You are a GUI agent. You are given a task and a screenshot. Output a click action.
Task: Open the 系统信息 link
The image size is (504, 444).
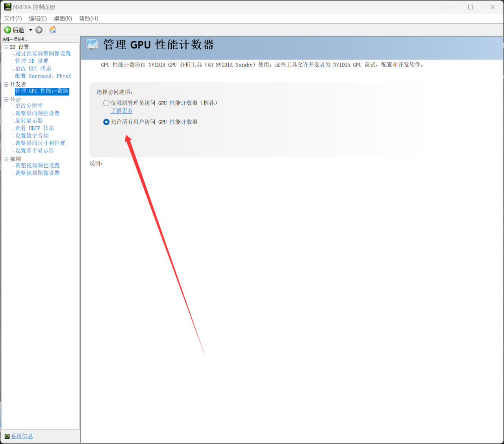click(x=22, y=436)
